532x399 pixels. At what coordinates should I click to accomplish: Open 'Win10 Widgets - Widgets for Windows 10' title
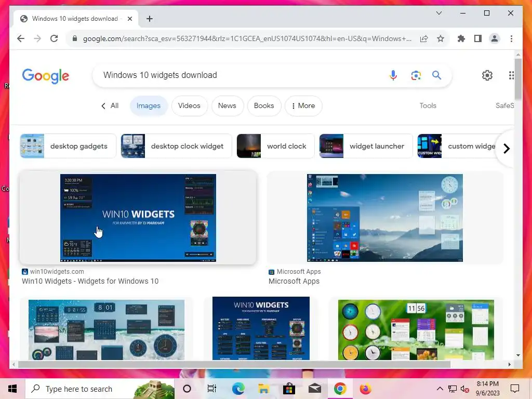pyautogui.click(x=90, y=281)
